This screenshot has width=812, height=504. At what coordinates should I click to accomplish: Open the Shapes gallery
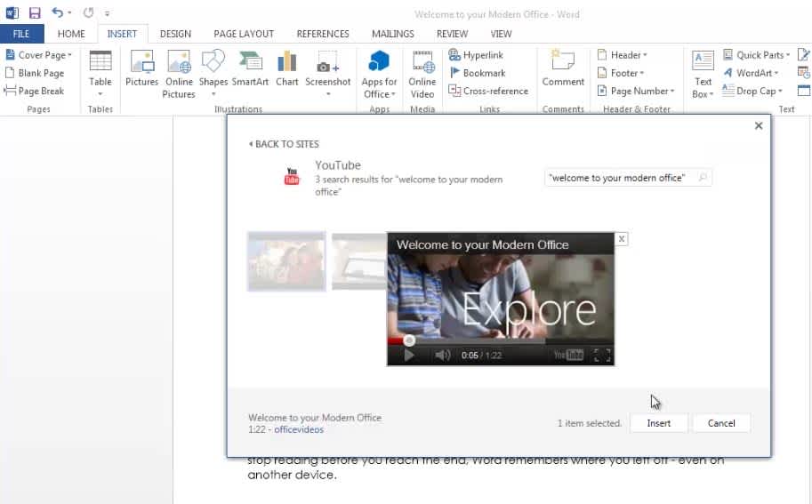pos(213,74)
